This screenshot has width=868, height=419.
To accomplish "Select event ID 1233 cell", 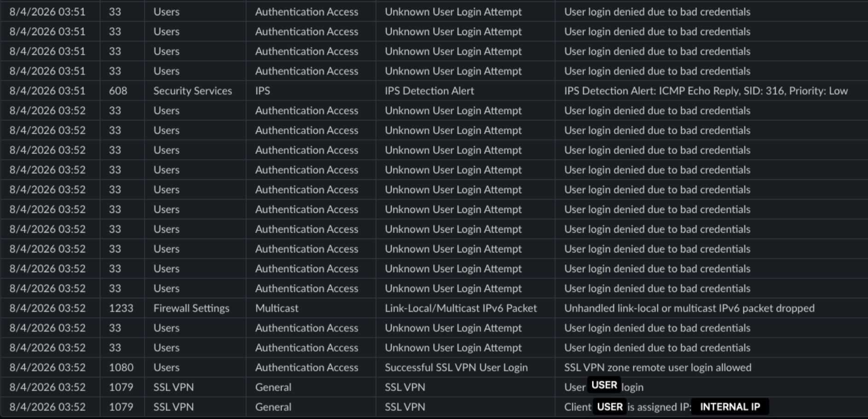I will 121,308.
